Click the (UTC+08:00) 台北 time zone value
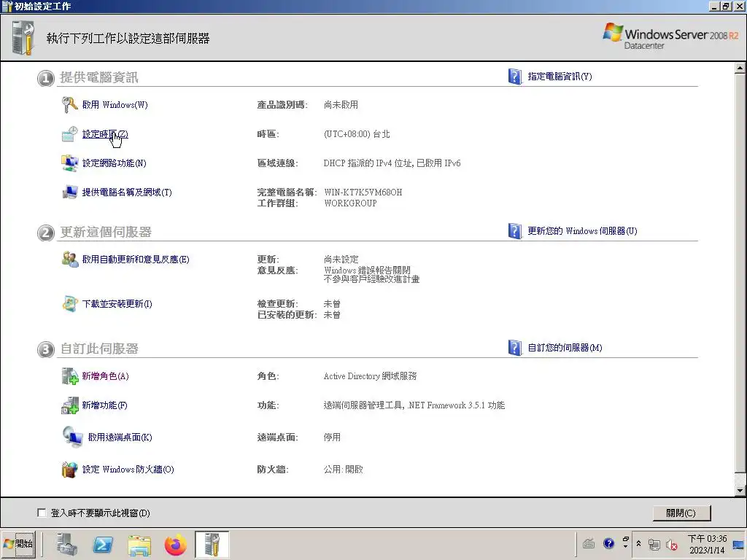 coord(357,134)
